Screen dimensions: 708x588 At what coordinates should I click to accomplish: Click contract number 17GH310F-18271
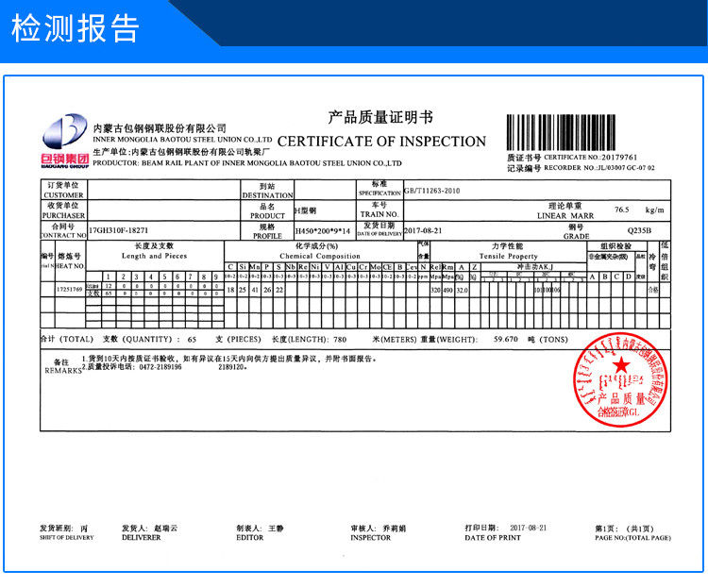[x=118, y=230]
